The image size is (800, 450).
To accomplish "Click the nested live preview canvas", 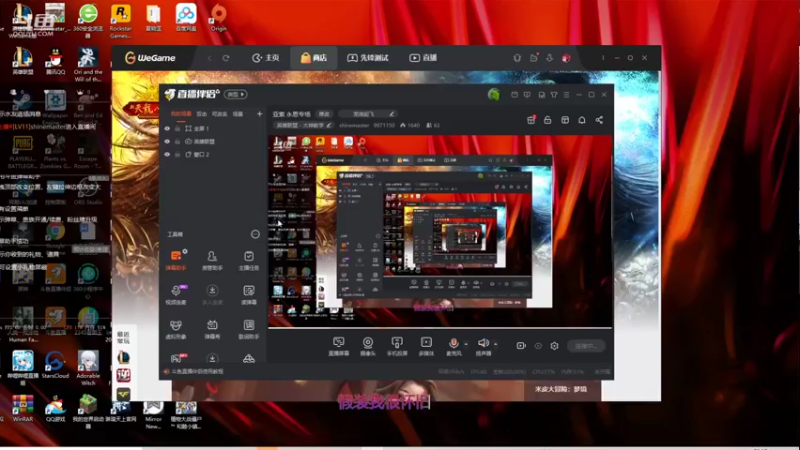I will 440,231.
